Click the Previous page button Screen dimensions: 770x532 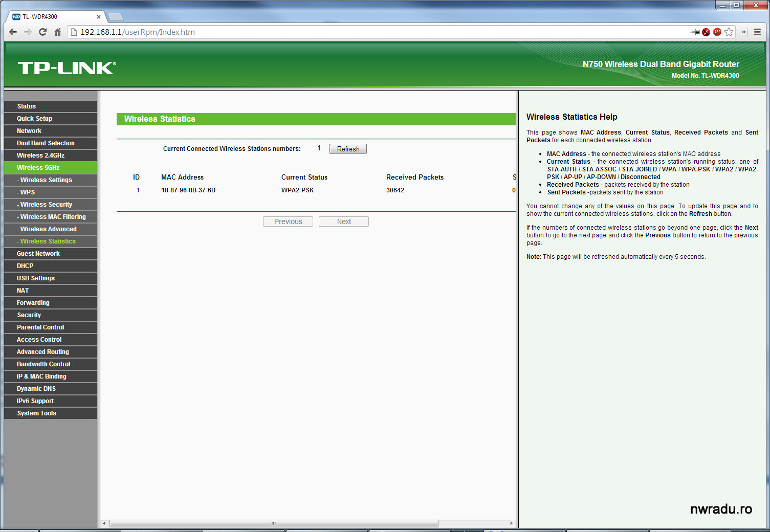tap(288, 221)
